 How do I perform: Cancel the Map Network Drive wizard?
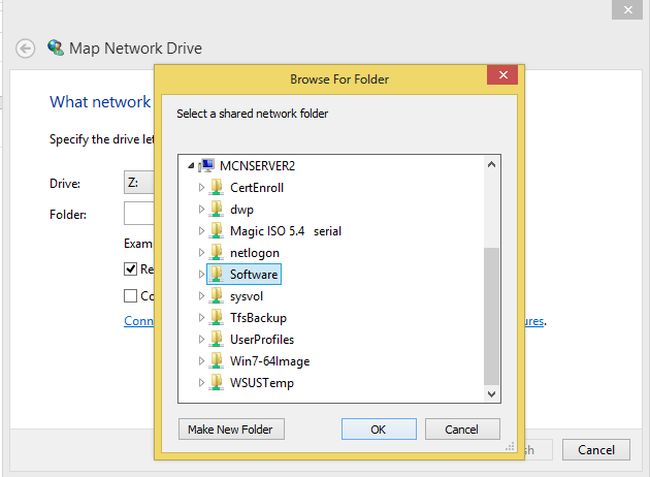[x=596, y=450]
